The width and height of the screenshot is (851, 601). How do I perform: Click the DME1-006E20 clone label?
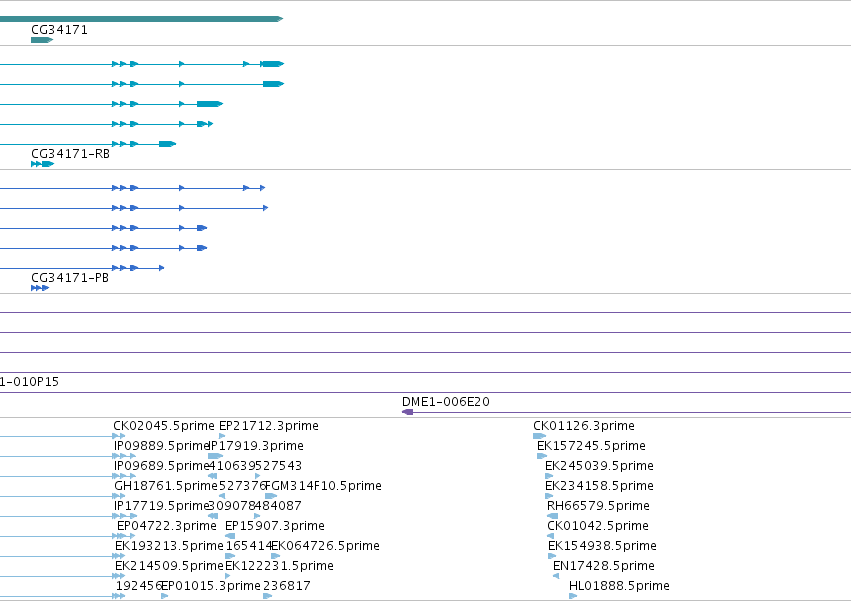tap(446, 402)
